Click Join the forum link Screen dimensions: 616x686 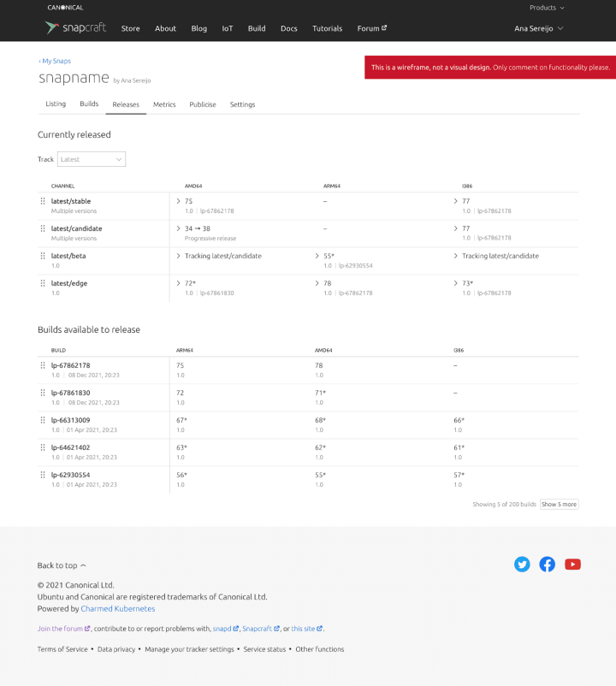pyautogui.click(x=64, y=629)
